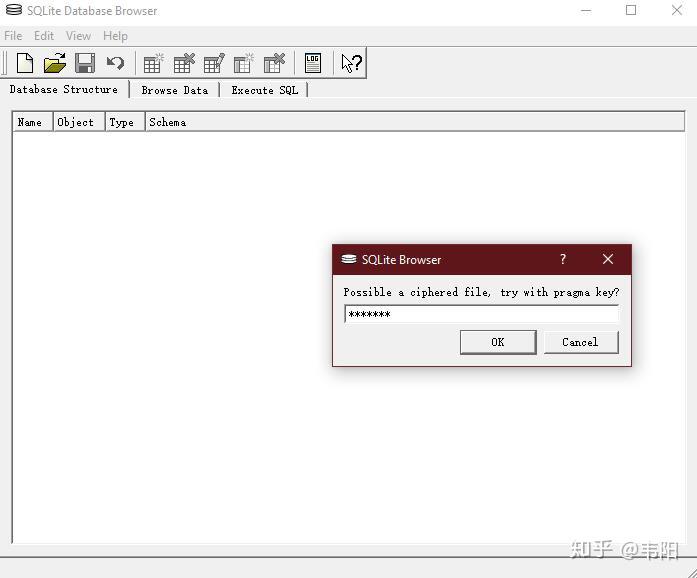Click the Name column header
The image size is (697, 578).
coord(33,122)
